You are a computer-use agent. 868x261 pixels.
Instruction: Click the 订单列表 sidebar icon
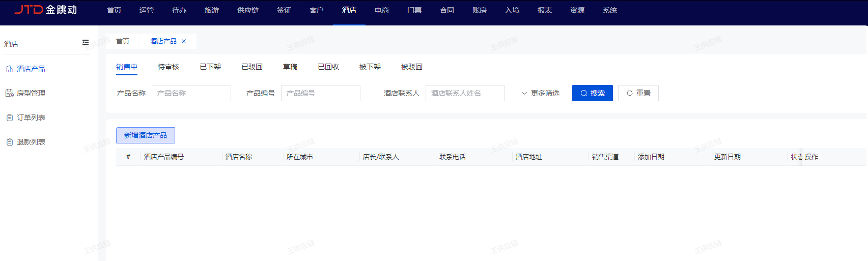[10, 118]
